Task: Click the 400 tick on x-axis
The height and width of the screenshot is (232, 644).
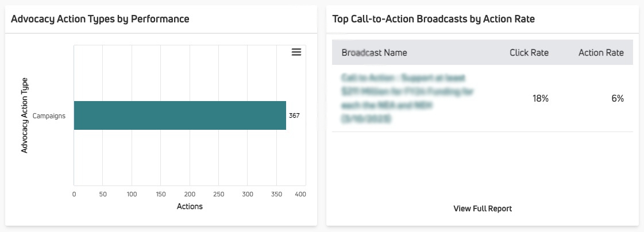Action: pyautogui.click(x=300, y=194)
